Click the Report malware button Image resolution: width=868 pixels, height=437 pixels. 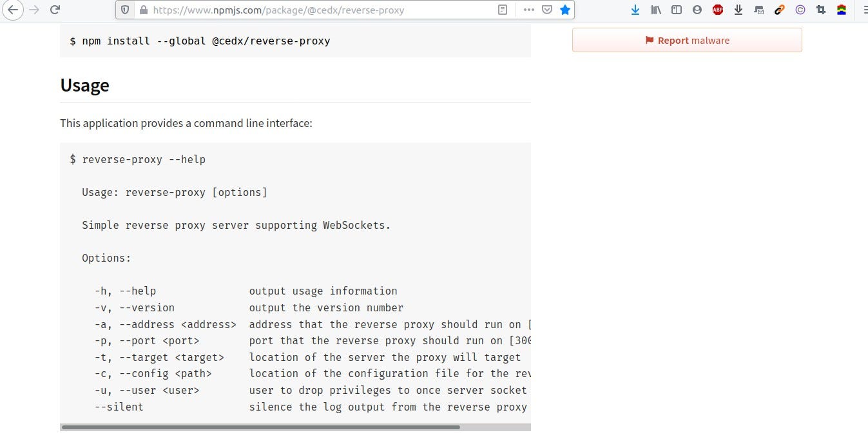pyautogui.click(x=687, y=40)
